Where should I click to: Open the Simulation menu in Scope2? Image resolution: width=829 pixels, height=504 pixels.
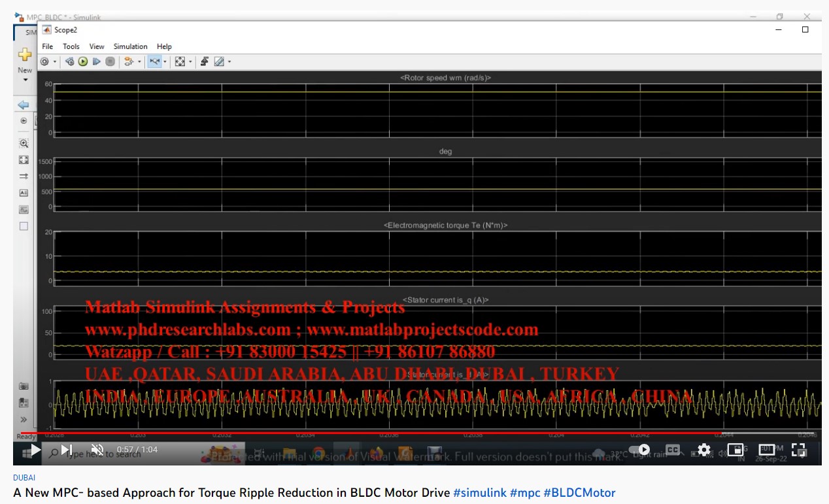pos(131,46)
